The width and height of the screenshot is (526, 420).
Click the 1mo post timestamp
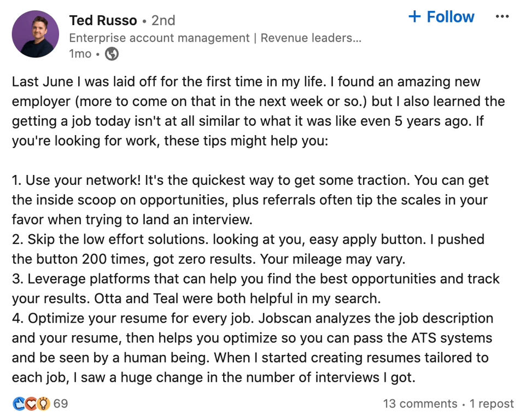tap(80, 54)
